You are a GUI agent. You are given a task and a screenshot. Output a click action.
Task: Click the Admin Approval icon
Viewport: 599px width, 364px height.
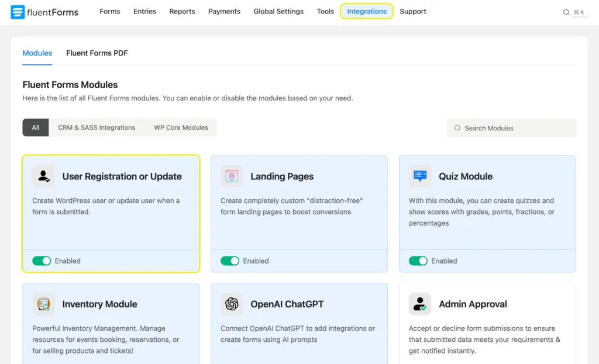pos(419,304)
